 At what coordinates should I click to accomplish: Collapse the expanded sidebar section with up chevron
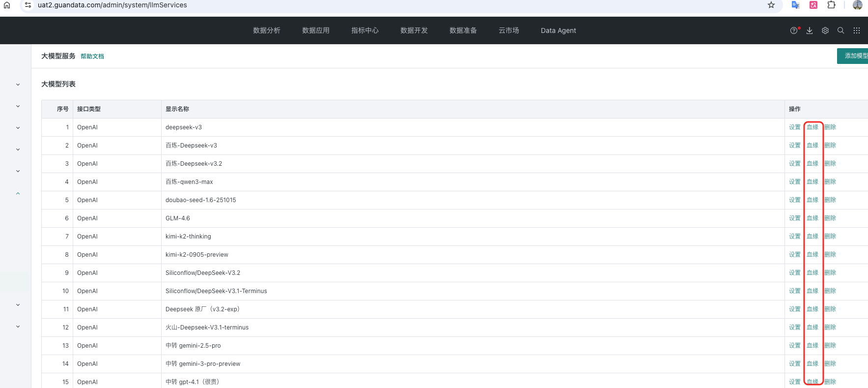[x=18, y=193]
